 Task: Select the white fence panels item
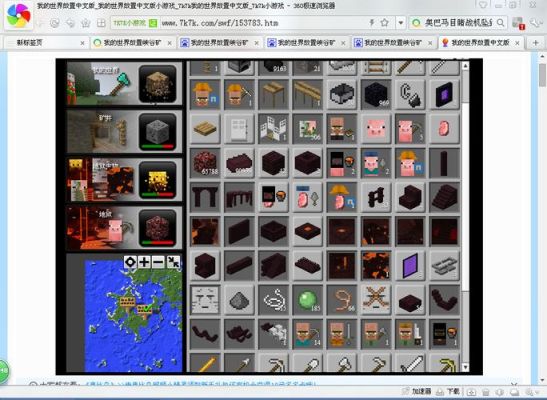273,129
